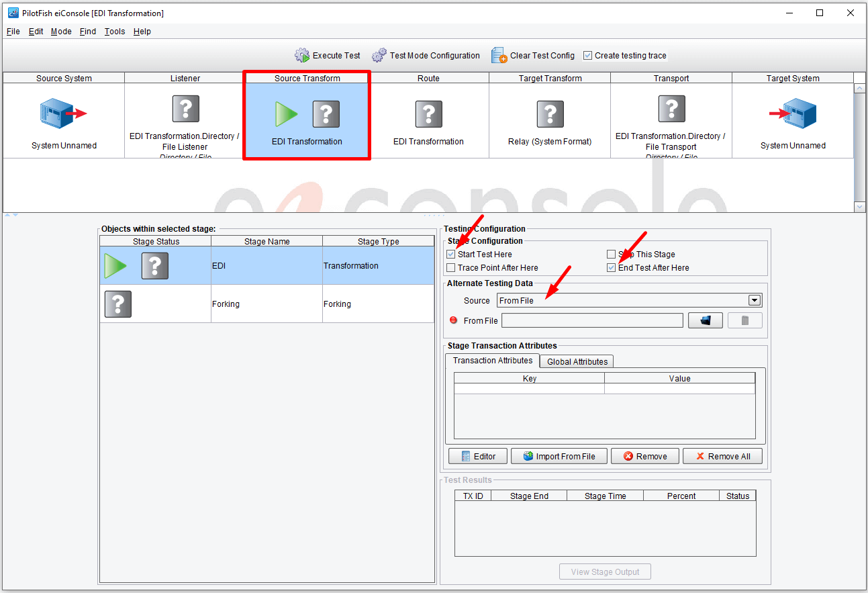Click the Stage Status column header
This screenshot has height=593, width=868.
(x=156, y=241)
